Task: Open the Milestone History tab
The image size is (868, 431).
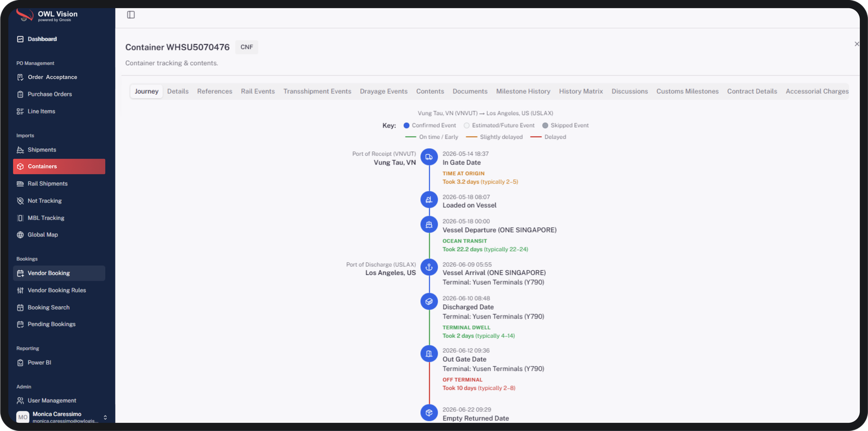Action: tap(523, 91)
